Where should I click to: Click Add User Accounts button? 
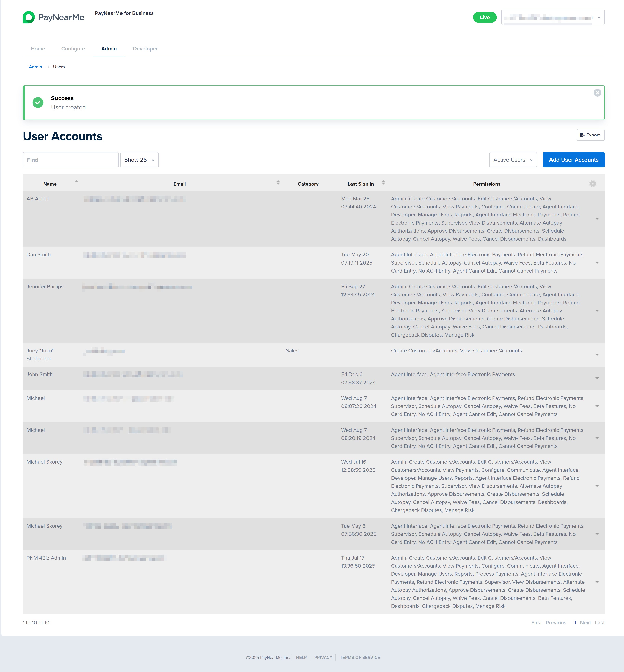(x=573, y=160)
